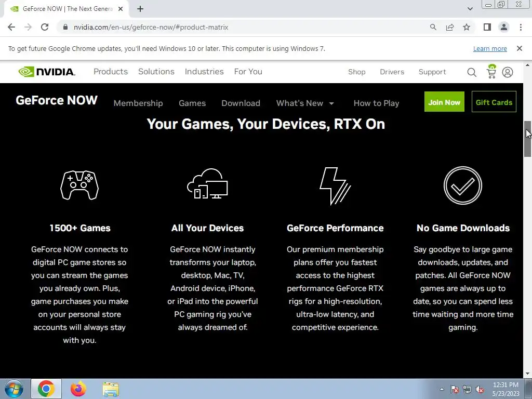Image resolution: width=532 pixels, height=399 pixels.
Task: Select the GeForce NOW browser tab
Action: pyautogui.click(x=66, y=9)
